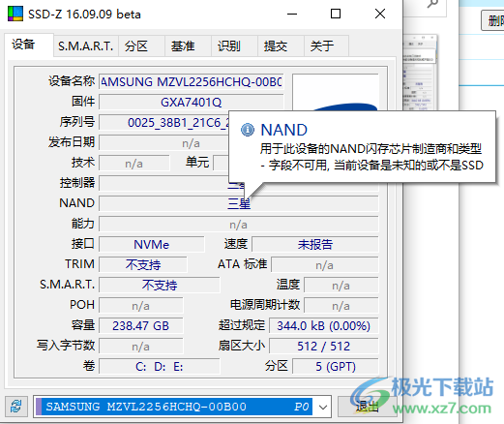Viewport: 504px width, 424px height.
Task: Click the device name field MZVL2256HCHQ
Action: point(192,82)
